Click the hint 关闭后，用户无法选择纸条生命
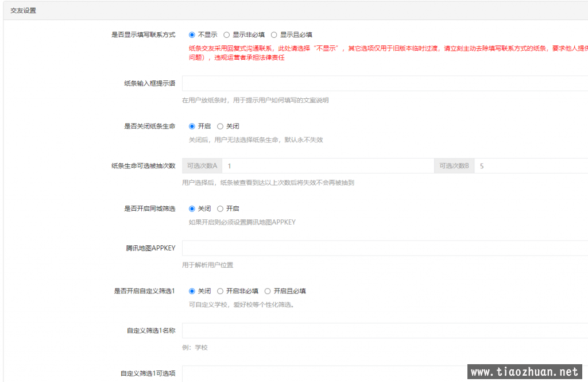 coord(256,140)
